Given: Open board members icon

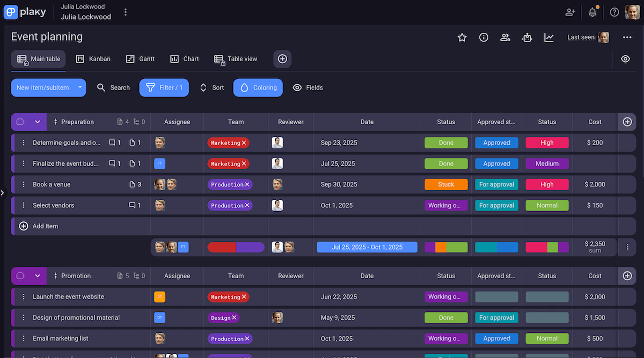Looking at the screenshot, I should pyautogui.click(x=505, y=37).
